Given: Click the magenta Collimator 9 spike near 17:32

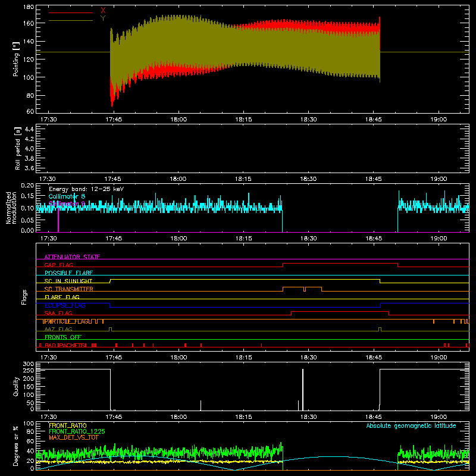Looking at the screenshot, I should pyautogui.click(x=58, y=220).
